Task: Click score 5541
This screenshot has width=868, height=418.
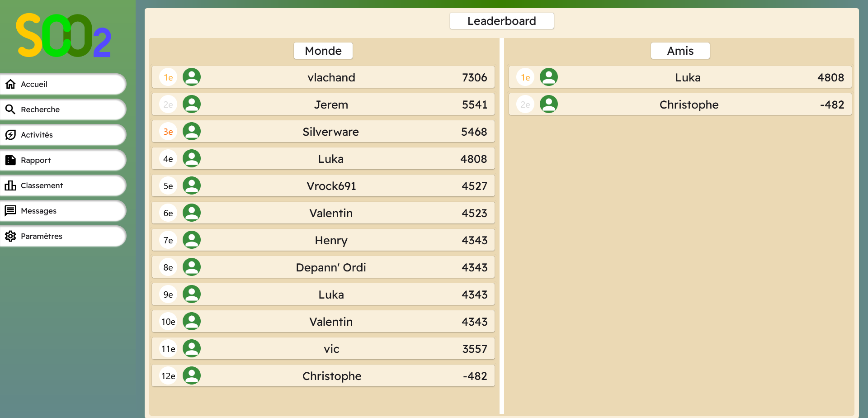Action: (475, 104)
